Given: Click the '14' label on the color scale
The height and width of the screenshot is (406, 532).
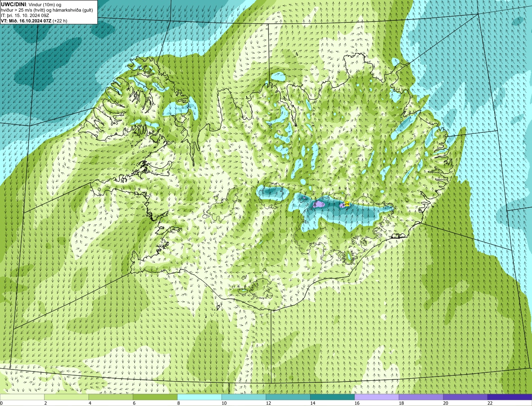Looking at the screenshot, I should coord(313,403).
